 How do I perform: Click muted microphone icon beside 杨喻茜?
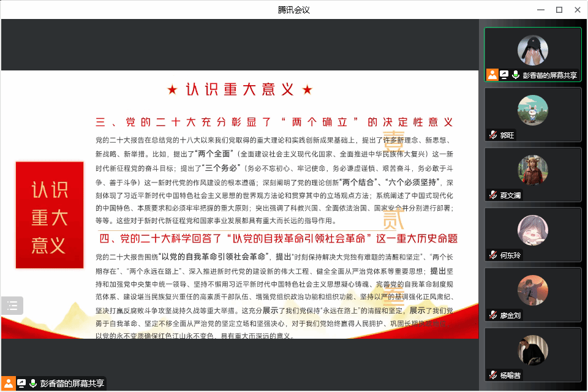coord(492,375)
